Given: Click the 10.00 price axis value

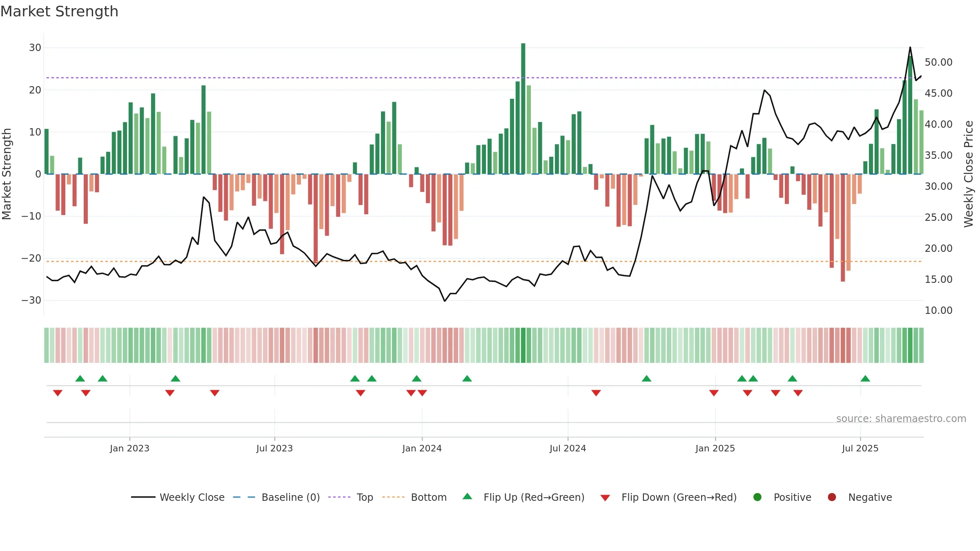Looking at the screenshot, I should click(x=938, y=311).
